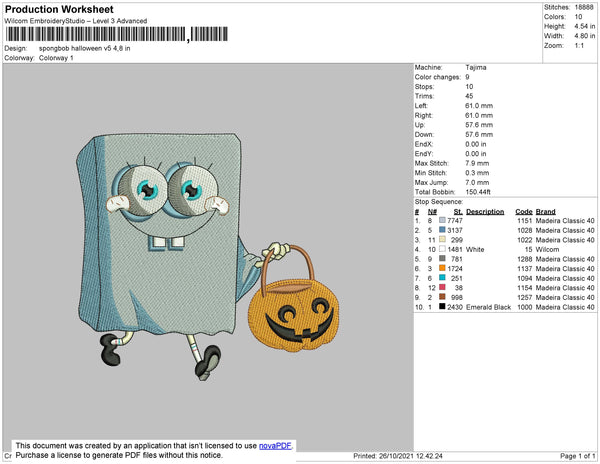Click stitch count '7747' in row 1
The height and width of the screenshot is (464, 600).
point(455,221)
